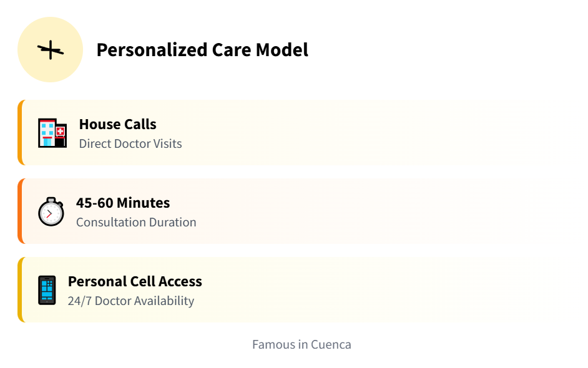Click the crossed scalpel icon in header circle
588x368 pixels.
pos(51,50)
